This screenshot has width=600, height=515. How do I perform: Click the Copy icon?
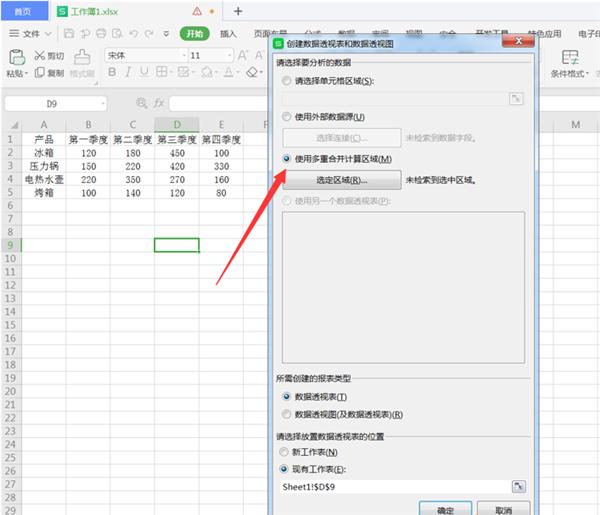39,72
